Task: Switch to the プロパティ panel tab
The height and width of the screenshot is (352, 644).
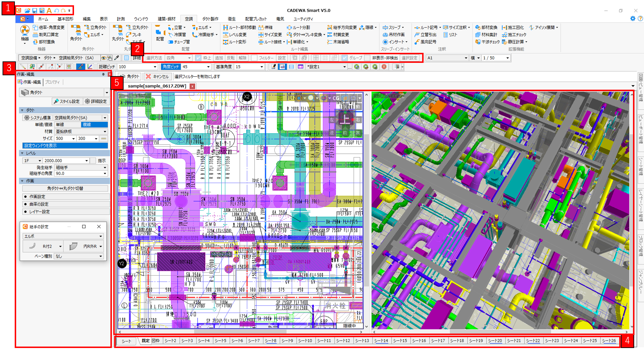Action: [x=52, y=82]
